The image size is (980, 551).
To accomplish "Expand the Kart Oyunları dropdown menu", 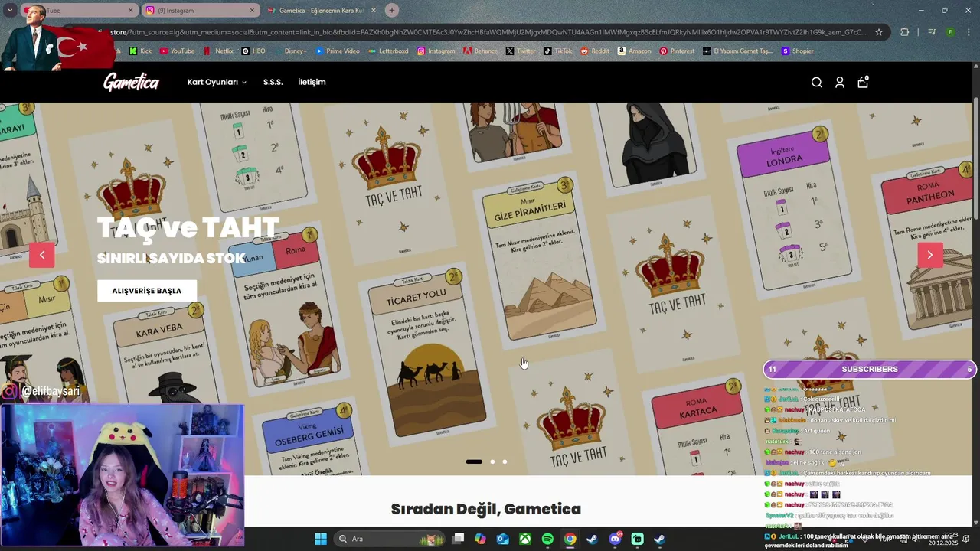I will pyautogui.click(x=217, y=82).
